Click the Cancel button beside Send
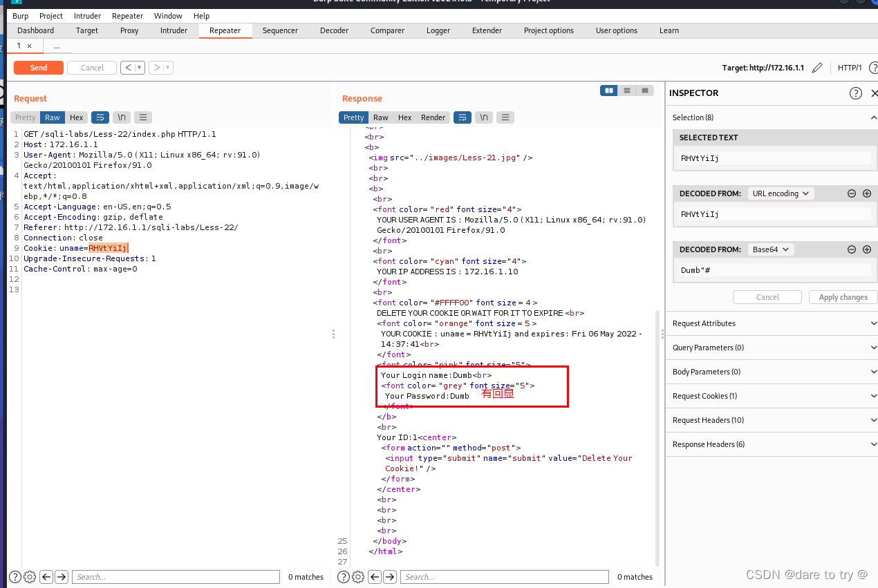The image size is (878, 588). (92, 68)
